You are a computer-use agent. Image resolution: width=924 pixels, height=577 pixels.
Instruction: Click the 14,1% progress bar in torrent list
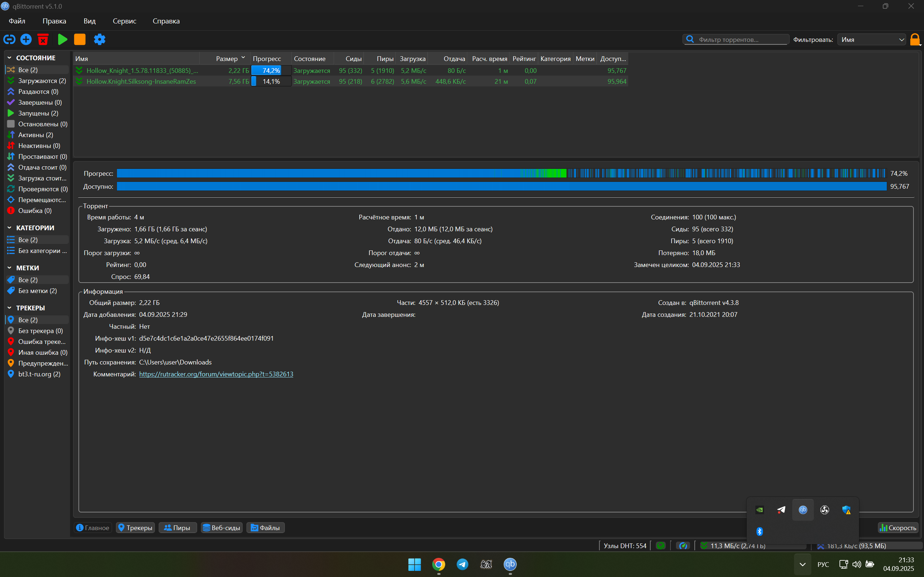(271, 81)
